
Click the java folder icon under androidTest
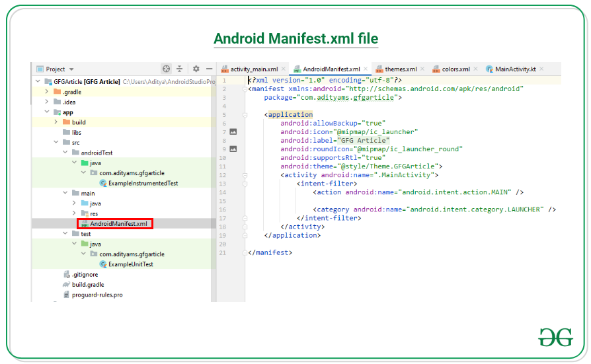point(85,163)
